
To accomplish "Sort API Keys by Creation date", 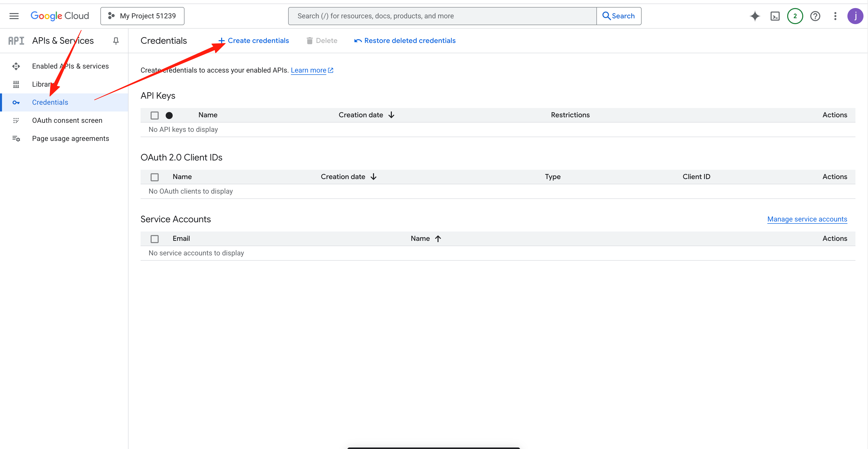I will click(366, 115).
